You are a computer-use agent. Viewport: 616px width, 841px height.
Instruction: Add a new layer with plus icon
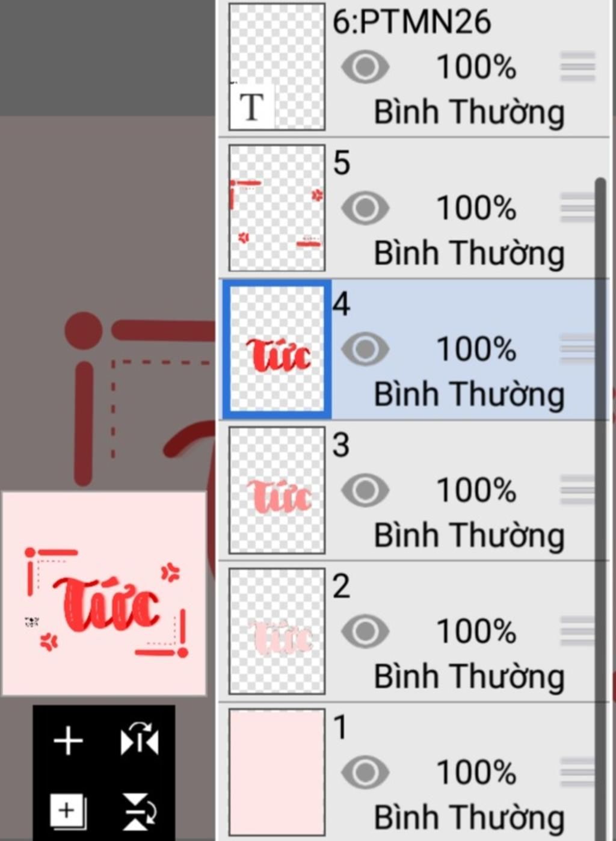click(x=68, y=740)
